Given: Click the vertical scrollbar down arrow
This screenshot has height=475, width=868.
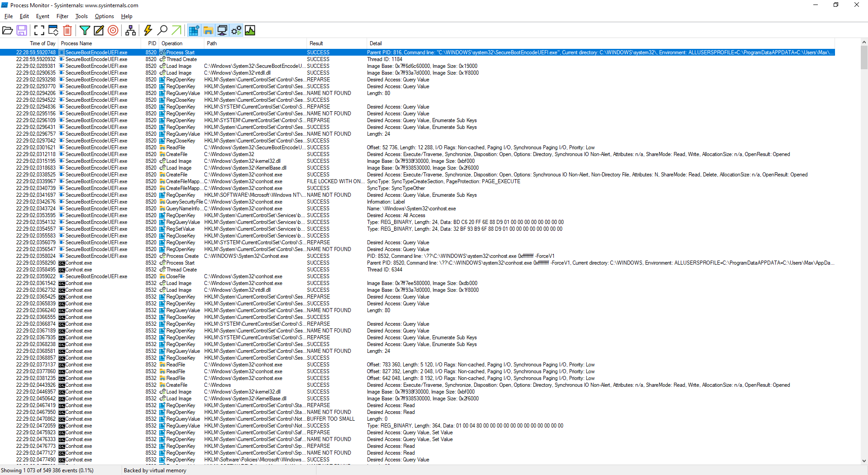Looking at the screenshot, I should click(x=864, y=461).
